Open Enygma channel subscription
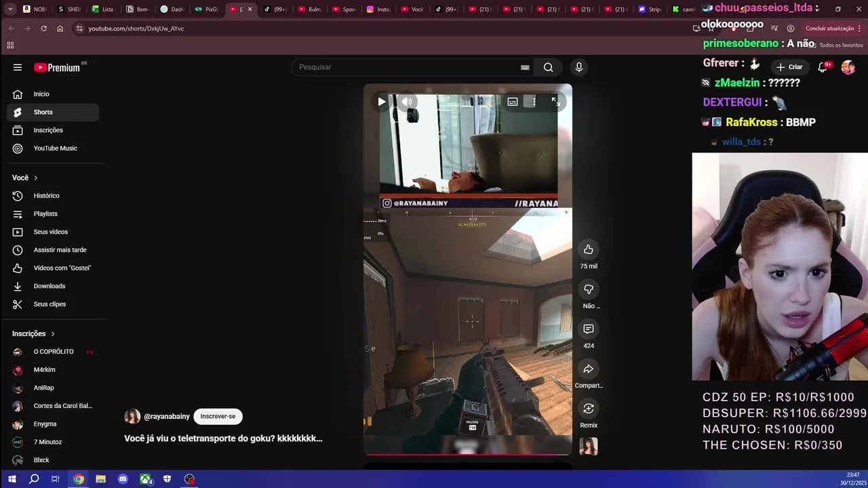 click(x=53, y=424)
